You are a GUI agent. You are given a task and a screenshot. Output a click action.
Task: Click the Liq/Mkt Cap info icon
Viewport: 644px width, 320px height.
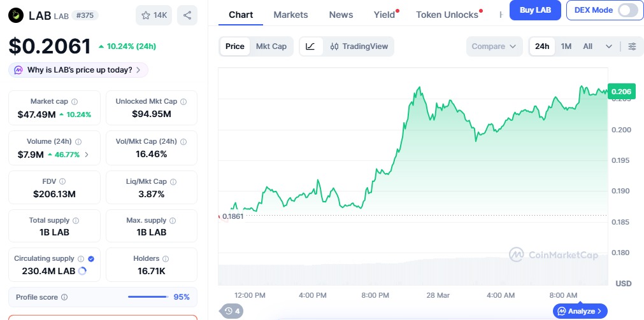(173, 181)
